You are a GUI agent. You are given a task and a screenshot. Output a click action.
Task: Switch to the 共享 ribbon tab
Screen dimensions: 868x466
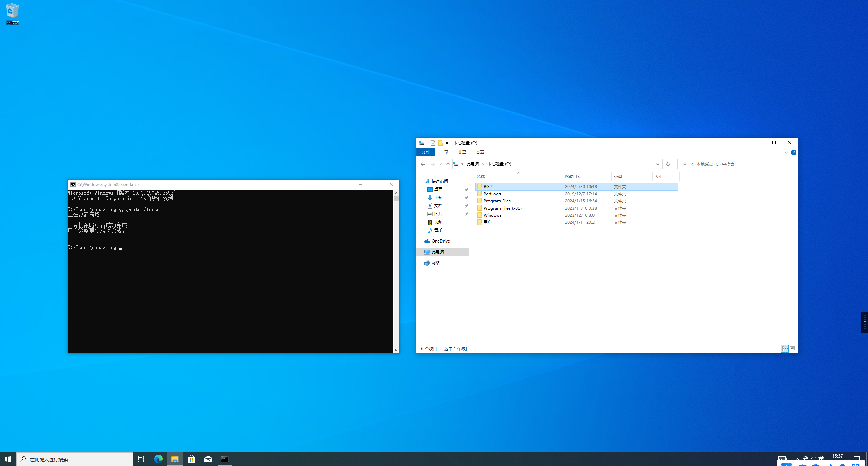tap(462, 152)
